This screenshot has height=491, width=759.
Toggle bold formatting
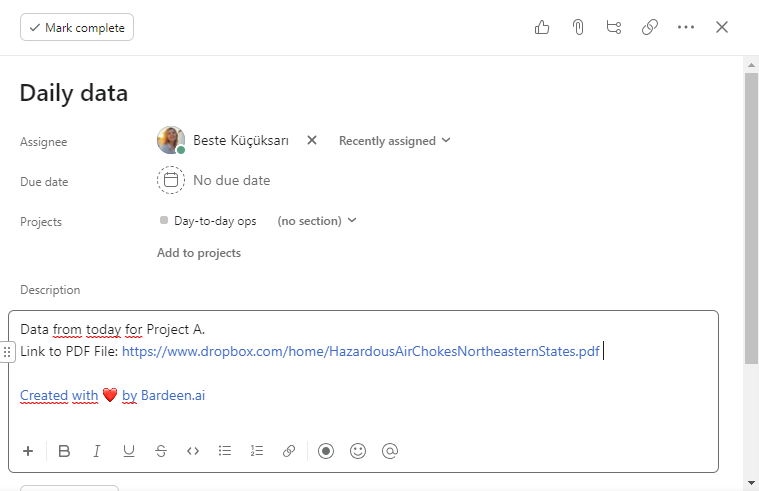[64, 451]
